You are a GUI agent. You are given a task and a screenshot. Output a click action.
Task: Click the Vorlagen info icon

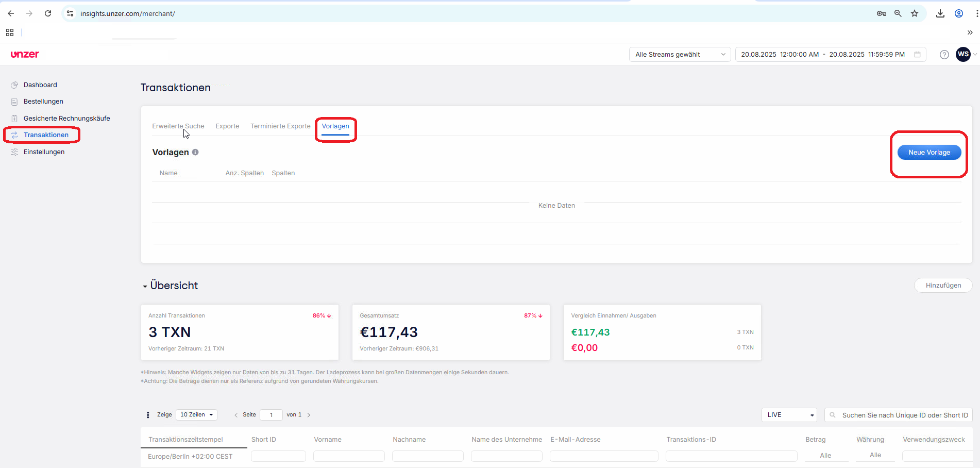coord(195,152)
